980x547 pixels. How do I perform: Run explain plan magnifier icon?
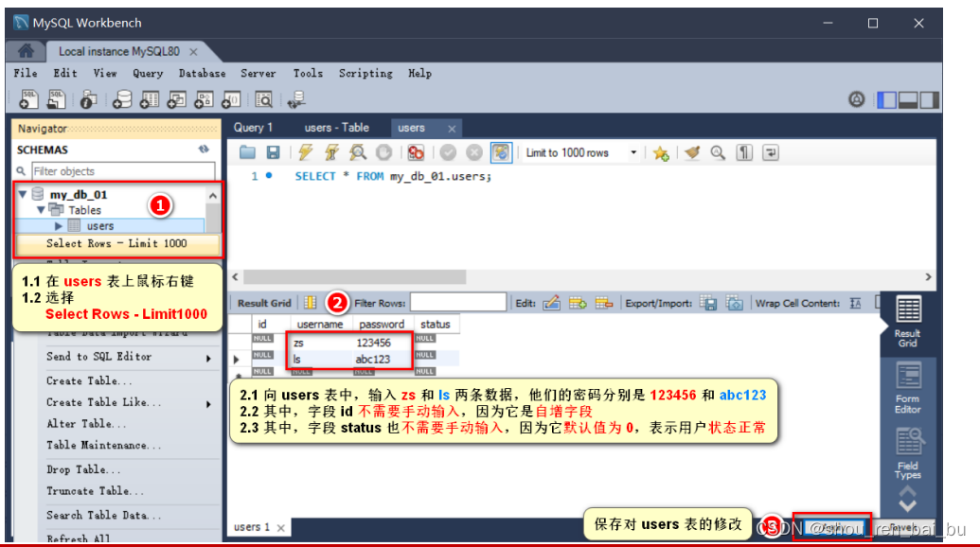point(358,152)
